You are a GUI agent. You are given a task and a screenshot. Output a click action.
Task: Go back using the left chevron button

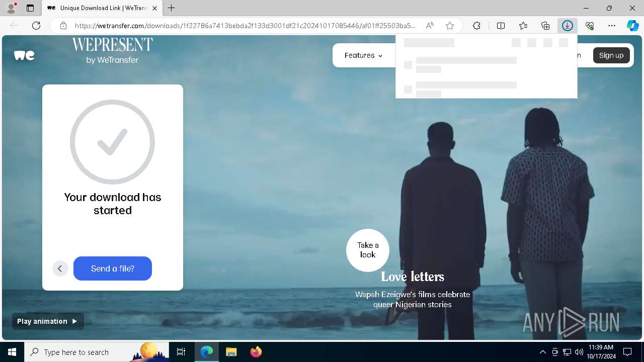[x=60, y=268]
